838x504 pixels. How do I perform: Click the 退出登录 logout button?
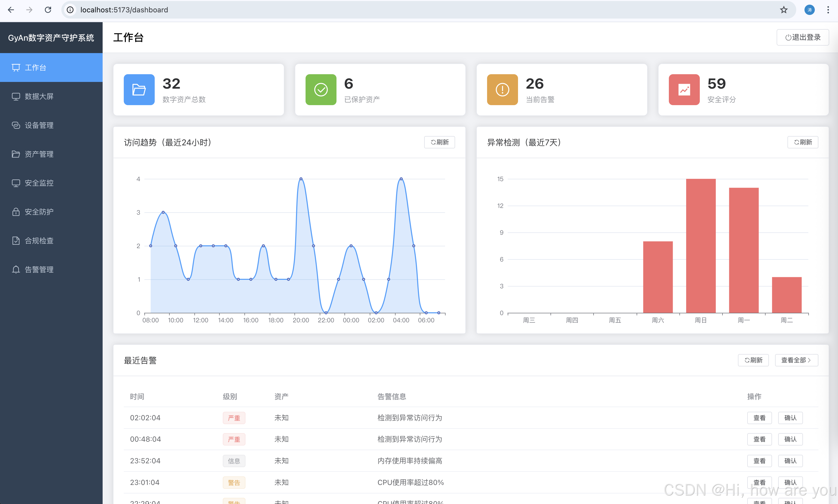point(803,37)
